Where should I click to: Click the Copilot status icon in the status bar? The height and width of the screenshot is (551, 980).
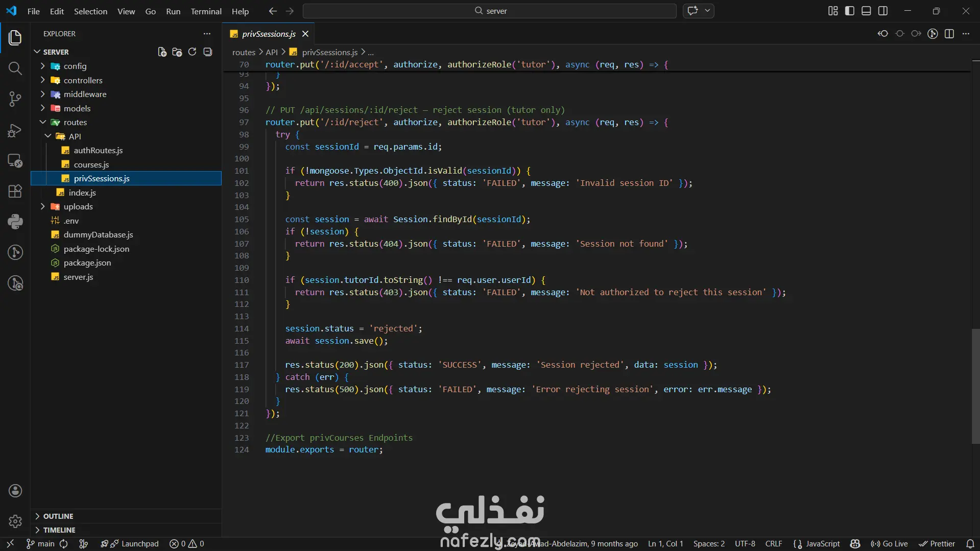coord(855,544)
